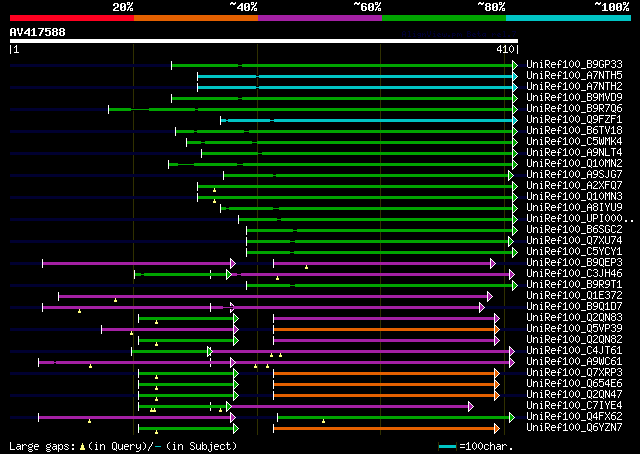Select the UniRef100_C7IYE4 label

tap(574, 406)
